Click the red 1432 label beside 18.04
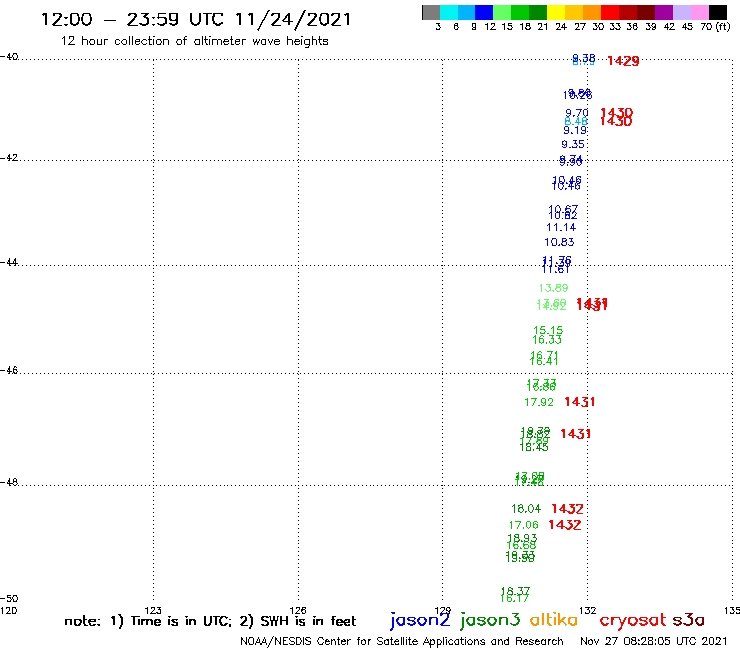Image resolution: width=740 pixels, height=650 pixels. (567, 509)
